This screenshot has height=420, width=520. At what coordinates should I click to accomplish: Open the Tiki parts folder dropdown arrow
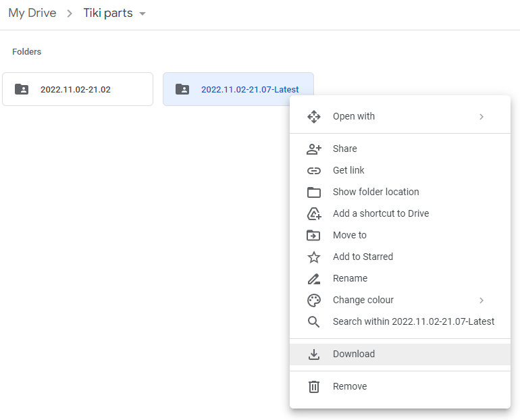(x=142, y=14)
